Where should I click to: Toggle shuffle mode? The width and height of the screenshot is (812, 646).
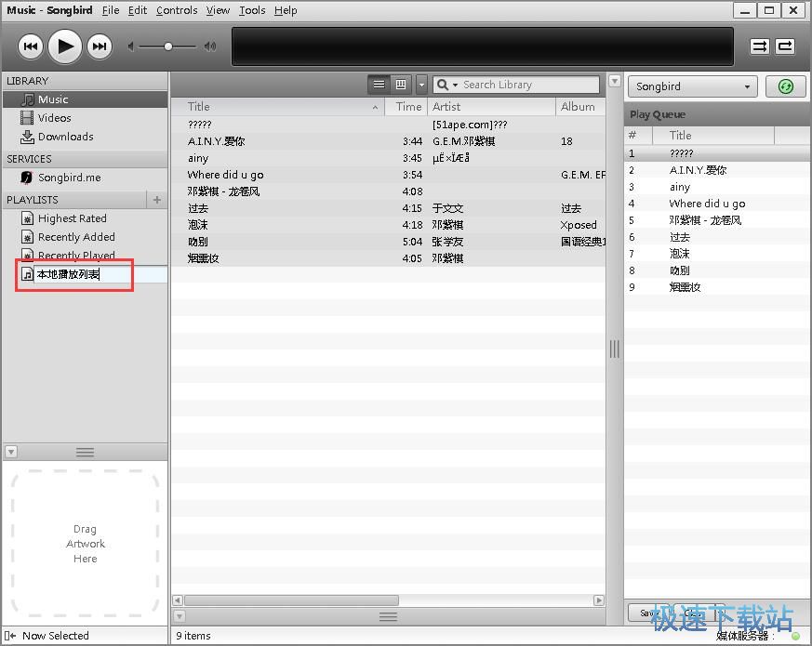pyautogui.click(x=760, y=46)
